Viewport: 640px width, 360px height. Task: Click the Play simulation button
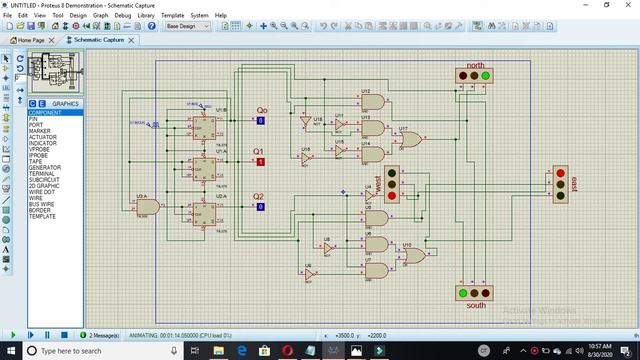pyautogui.click(x=13, y=335)
